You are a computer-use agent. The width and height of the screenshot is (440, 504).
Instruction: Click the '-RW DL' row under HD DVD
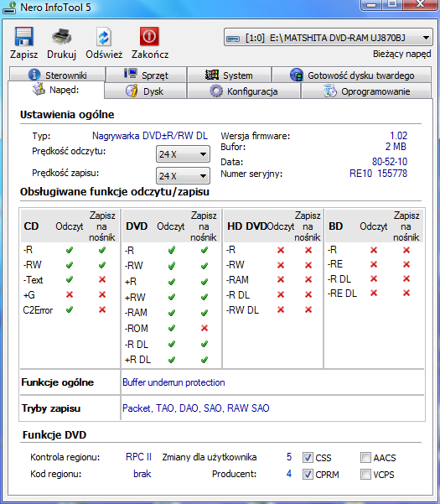242,309
